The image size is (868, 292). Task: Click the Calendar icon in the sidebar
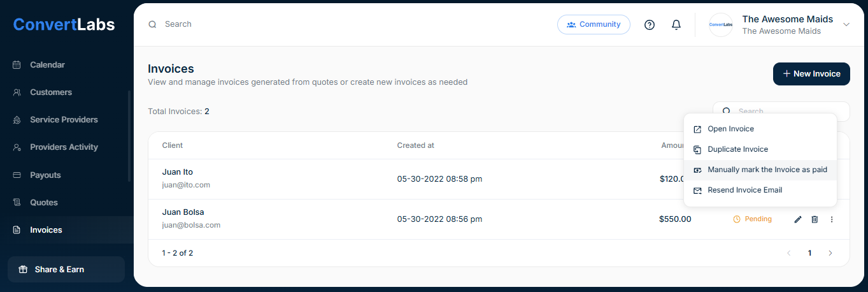17,65
